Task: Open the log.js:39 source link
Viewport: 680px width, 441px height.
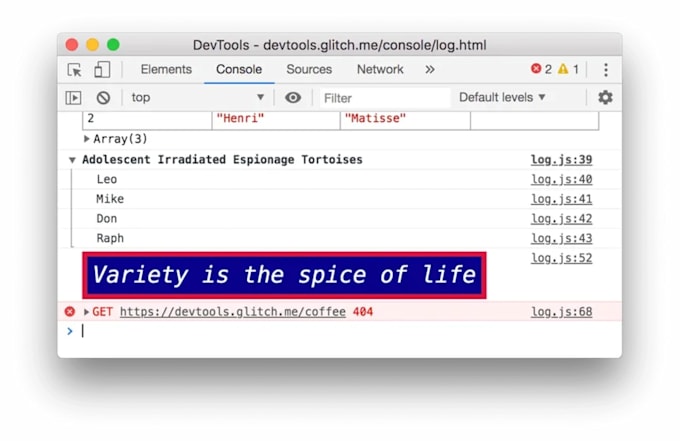Action: 562,160
